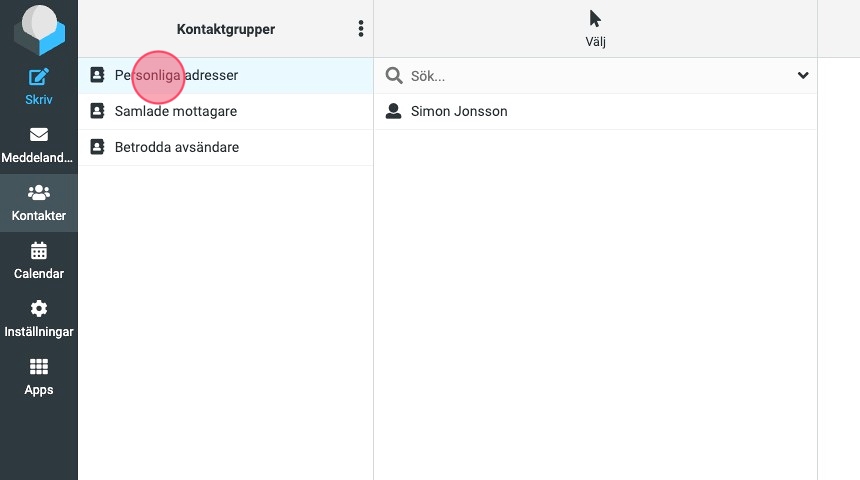860x480 pixels.
Task: Click address book icon beside Personliga adresser
Action: pos(97,75)
